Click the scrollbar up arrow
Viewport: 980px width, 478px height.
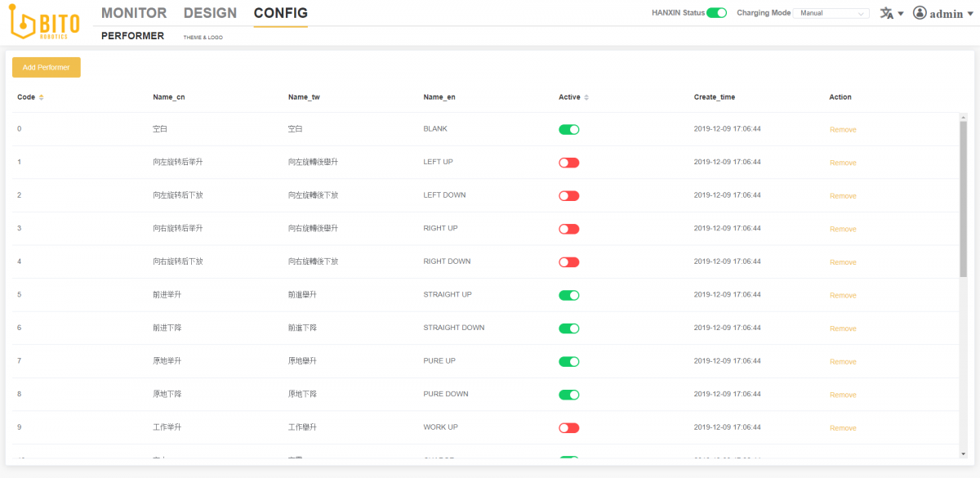963,117
